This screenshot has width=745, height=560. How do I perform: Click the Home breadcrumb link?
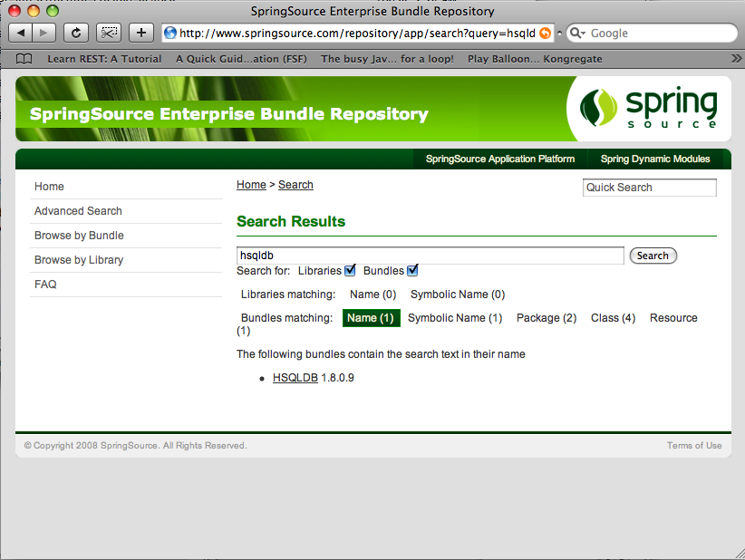[x=251, y=185]
